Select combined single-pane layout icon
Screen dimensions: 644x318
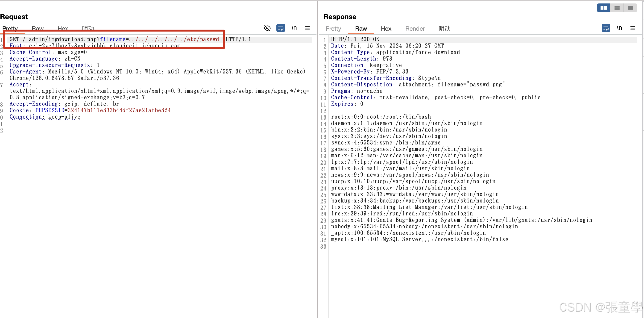pyautogui.click(x=630, y=8)
